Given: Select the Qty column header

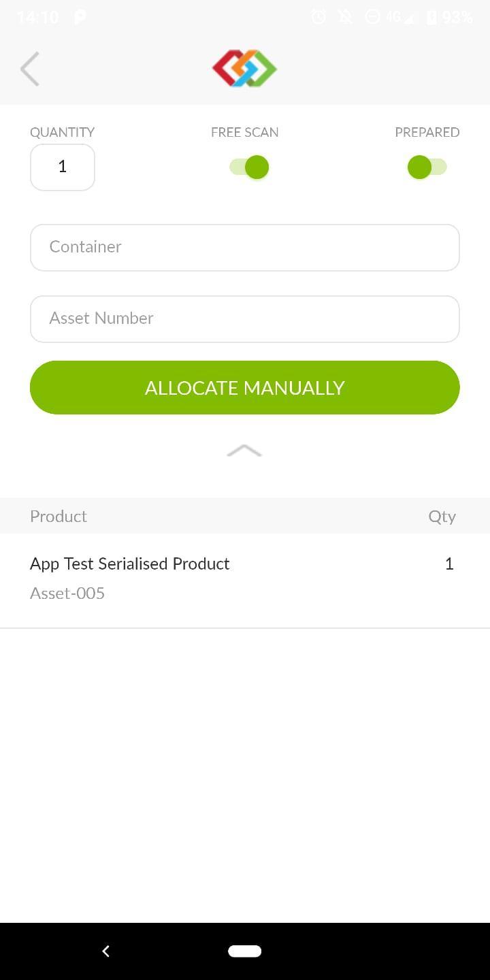Looking at the screenshot, I should point(442,517).
